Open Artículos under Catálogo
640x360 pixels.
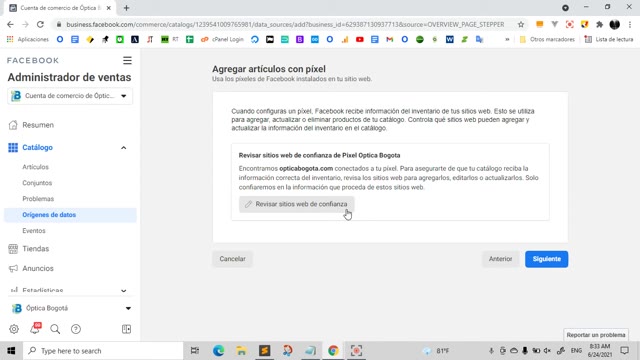tap(36, 167)
